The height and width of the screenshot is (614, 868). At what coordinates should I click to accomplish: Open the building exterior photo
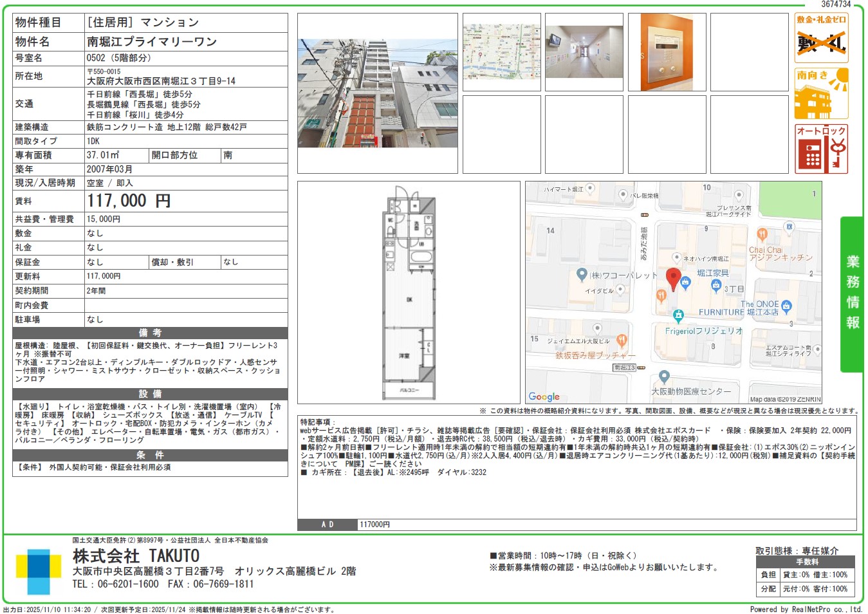[378, 93]
